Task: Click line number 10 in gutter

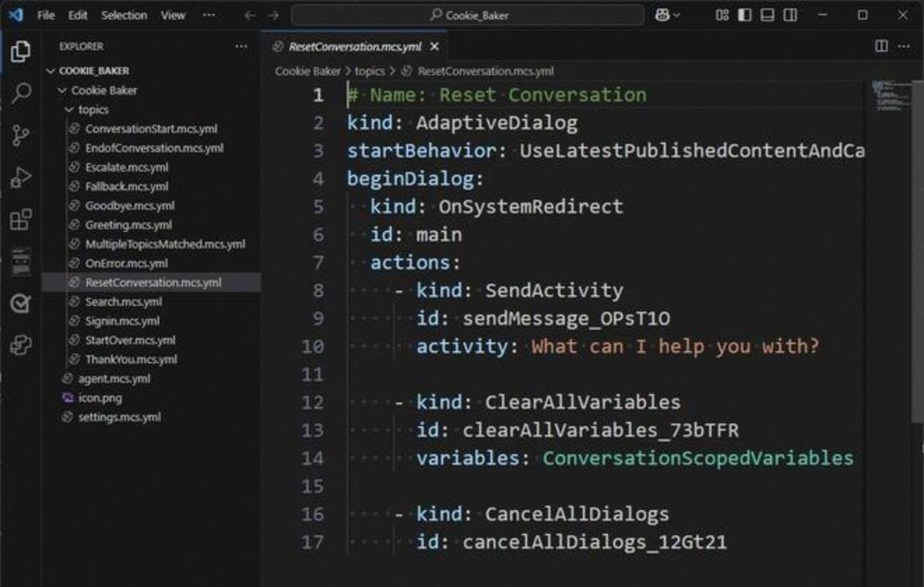Action: 313,346
